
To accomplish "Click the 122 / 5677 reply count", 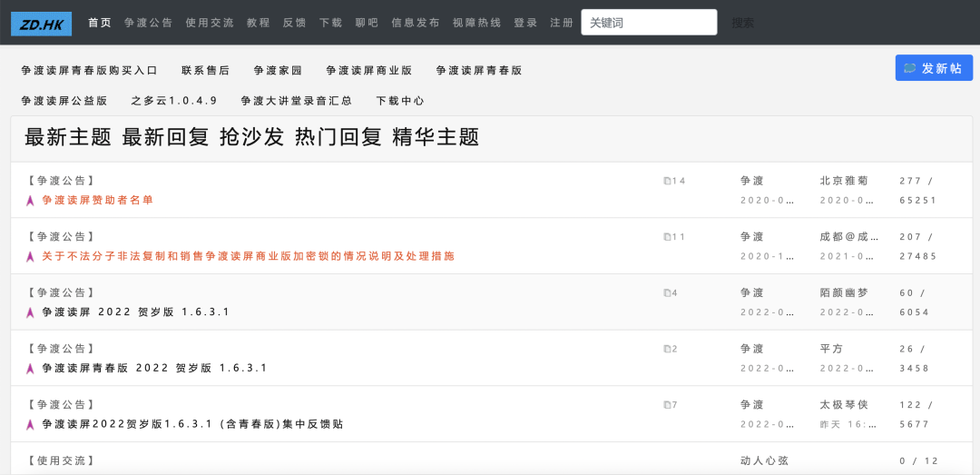I will pos(915,414).
